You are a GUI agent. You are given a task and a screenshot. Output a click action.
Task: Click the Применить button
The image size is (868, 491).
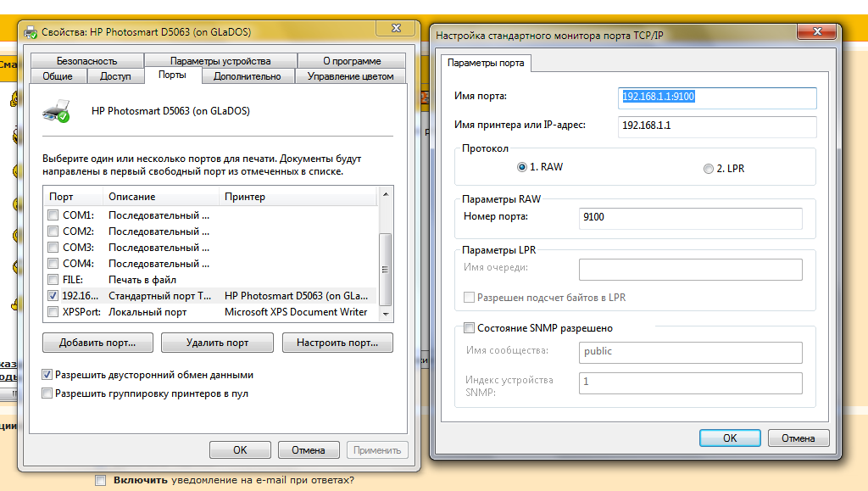(x=377, y=450)
